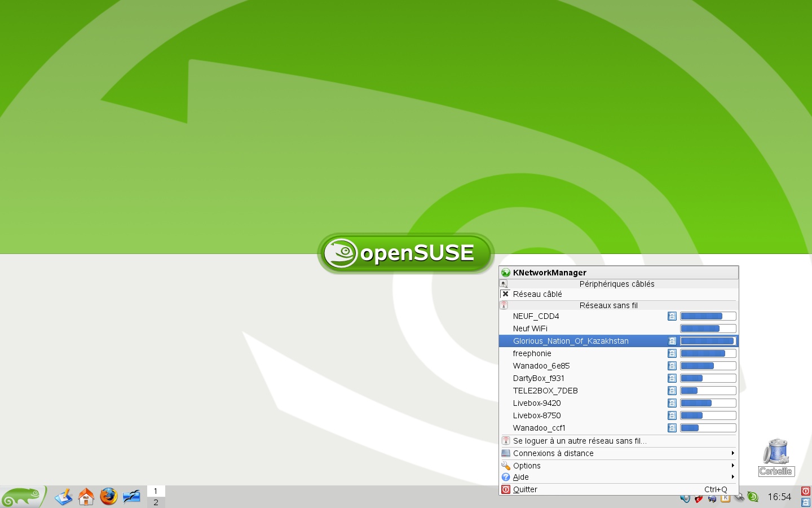Click the signal strength bar for NEUF_CDD4
Image resolution: width=812 pixels, height=508 pixels.
[708, 316]
